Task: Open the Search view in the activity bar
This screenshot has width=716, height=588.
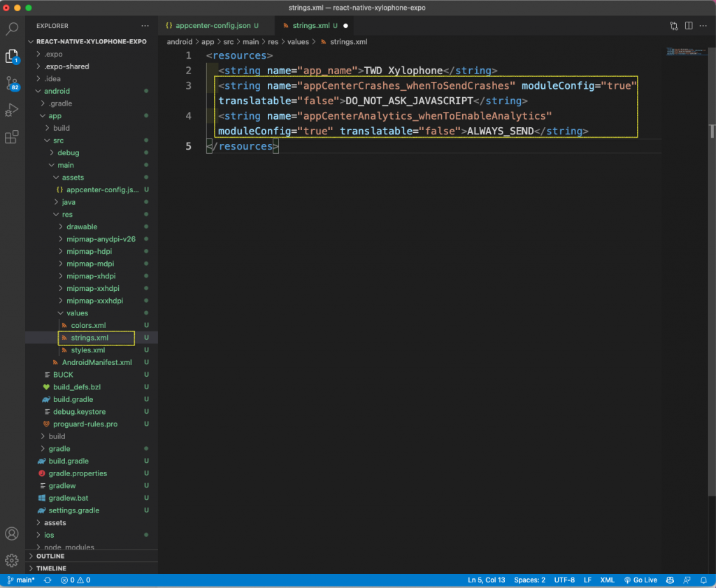Action: tap(12, 29)
